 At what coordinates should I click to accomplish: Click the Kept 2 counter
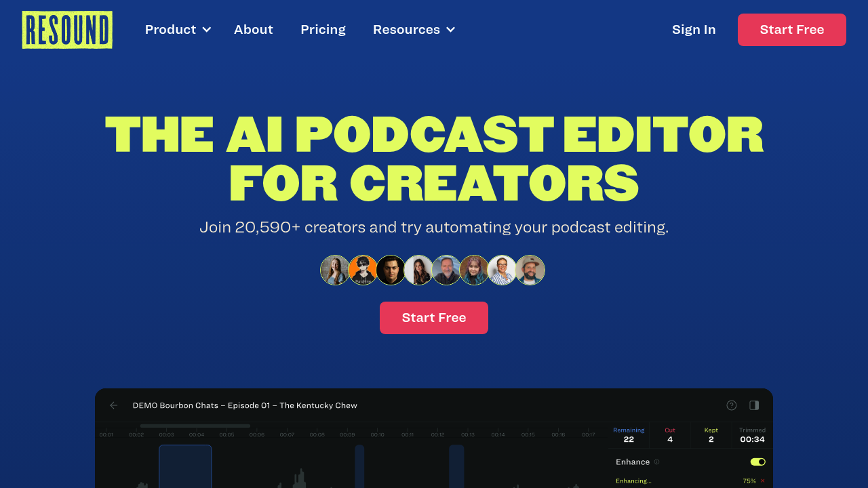pyautogui.click(x=711, y=435)
